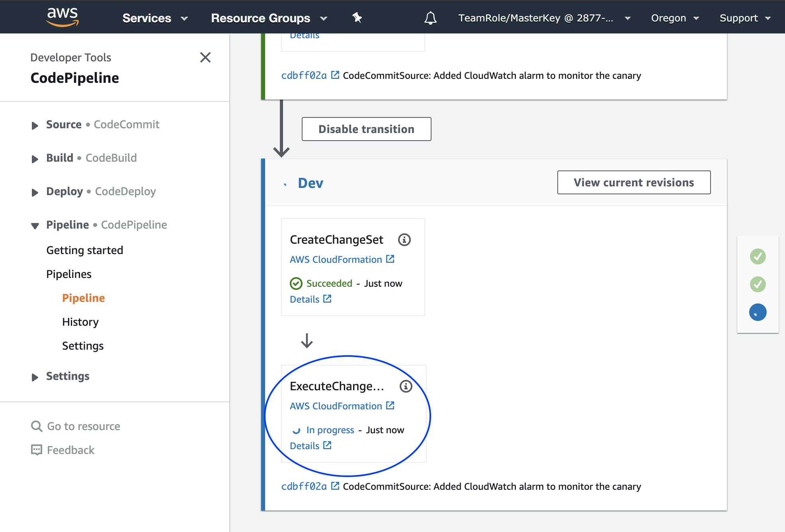Viewport: 785px width, 532px height.
Task: Click second green checkmark stage indicator
Action: pos(758,284)
